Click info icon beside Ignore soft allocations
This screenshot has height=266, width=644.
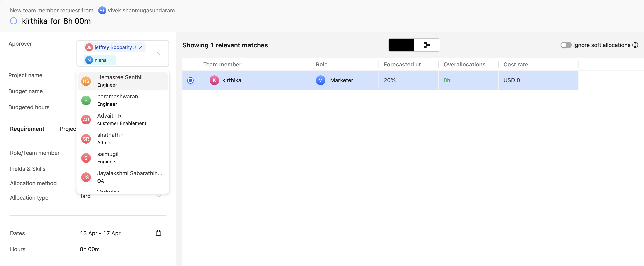pyautogui.click(x=635, y=45)
